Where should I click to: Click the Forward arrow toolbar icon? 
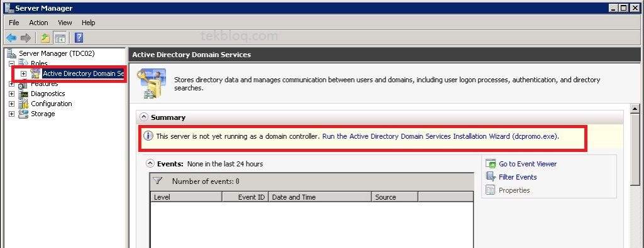[25, 38]
